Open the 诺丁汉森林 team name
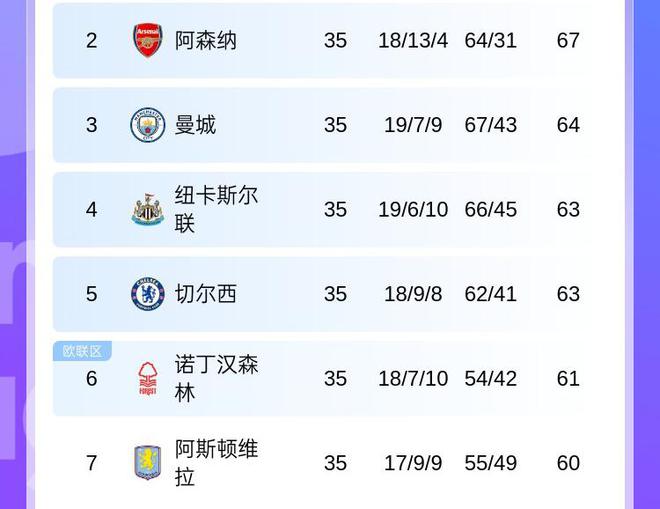Viewport: 660px width, 509px height. [x=216, y=378]
